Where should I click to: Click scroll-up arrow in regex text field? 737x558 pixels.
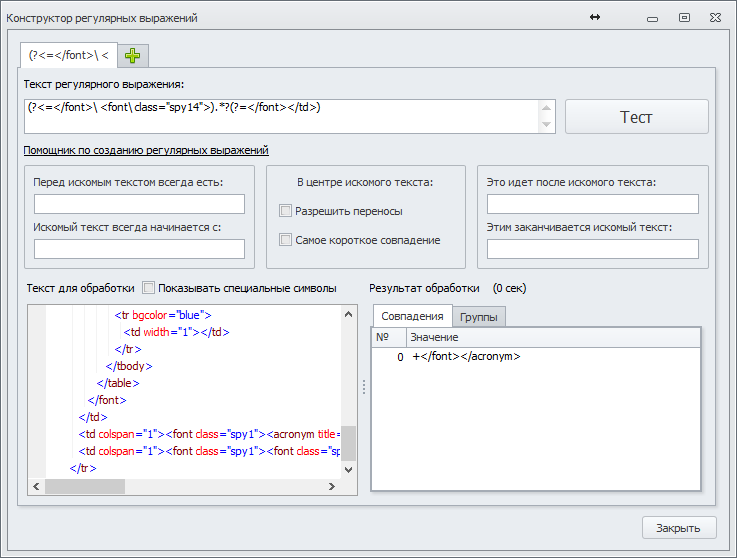click(x=547, y=107)
